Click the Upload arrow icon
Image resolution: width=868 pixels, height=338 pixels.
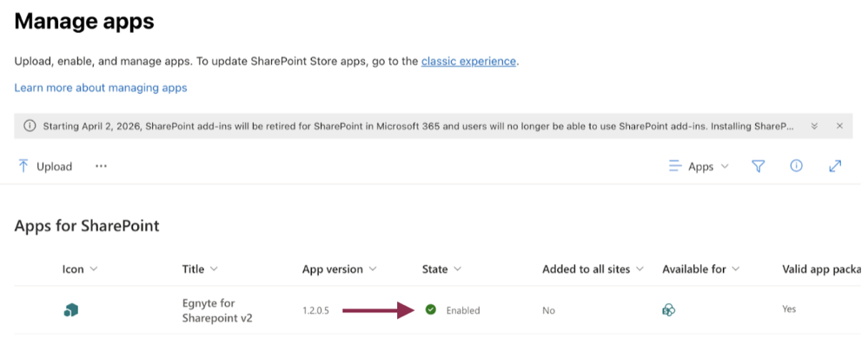[x=23, y=166]
